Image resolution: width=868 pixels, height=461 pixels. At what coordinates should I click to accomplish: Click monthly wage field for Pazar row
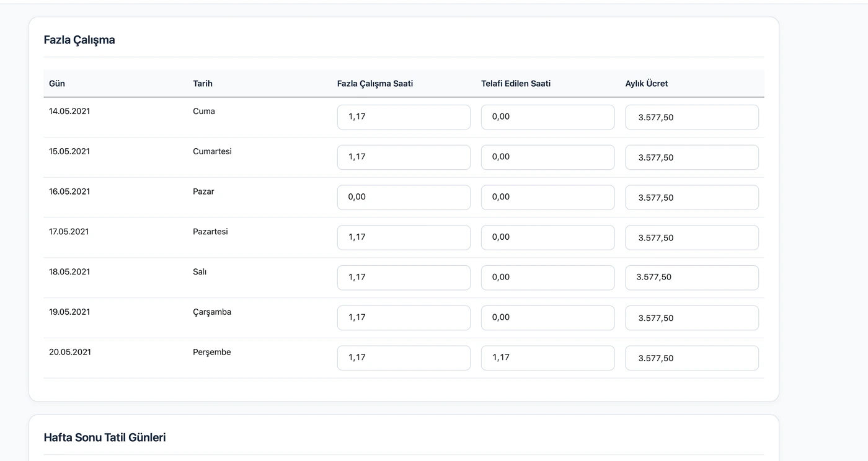pos(692,197)
